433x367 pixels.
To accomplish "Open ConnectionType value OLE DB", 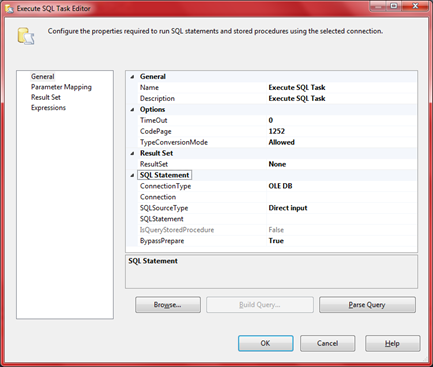I will click(x=342, y=186).
